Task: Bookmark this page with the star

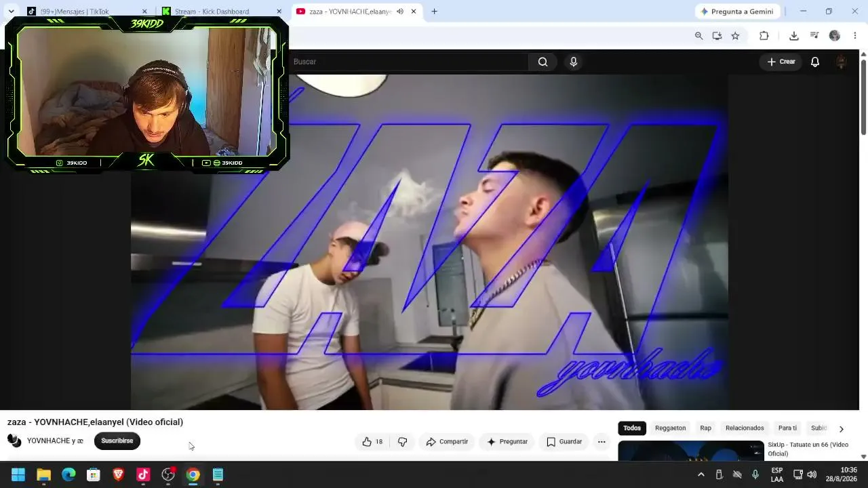Action: [735, 36]
